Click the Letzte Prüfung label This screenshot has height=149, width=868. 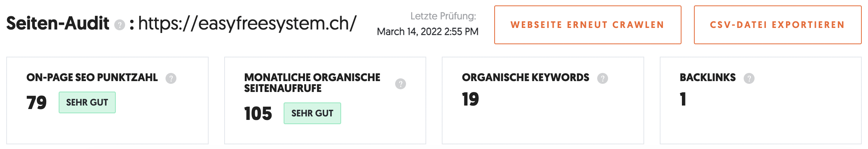click(x=443, y=16)
